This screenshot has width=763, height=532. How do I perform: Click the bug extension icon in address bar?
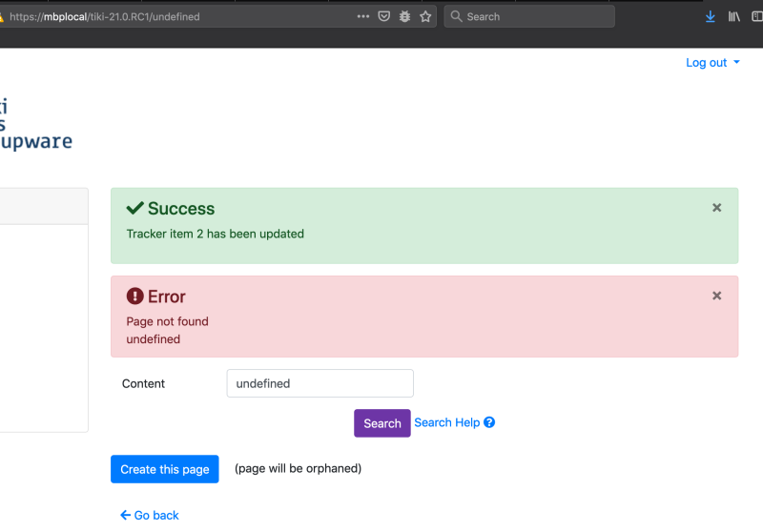pos(404,16)
